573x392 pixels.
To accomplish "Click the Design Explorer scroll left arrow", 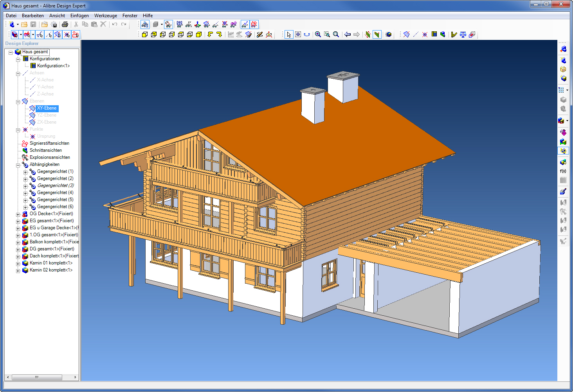I will tap(8, 377).
